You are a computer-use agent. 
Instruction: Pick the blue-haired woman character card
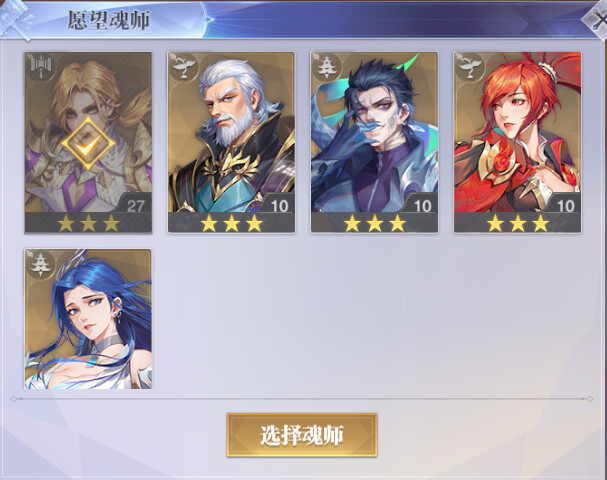point(88,319)
